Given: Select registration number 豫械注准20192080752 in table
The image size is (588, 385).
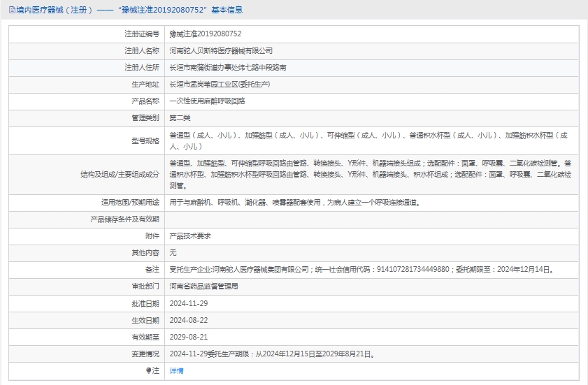Looking at the screenshot, I should click(x=205, y=34).
